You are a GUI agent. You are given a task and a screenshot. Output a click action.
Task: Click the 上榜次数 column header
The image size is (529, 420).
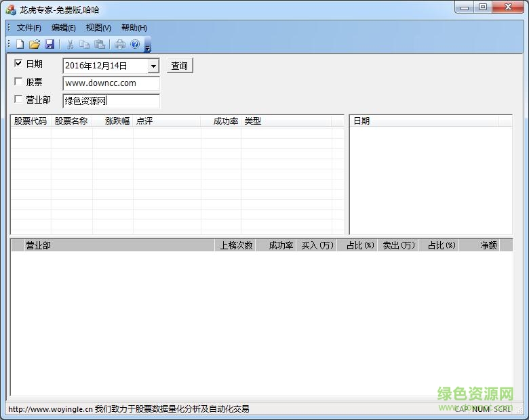[235, 245]
